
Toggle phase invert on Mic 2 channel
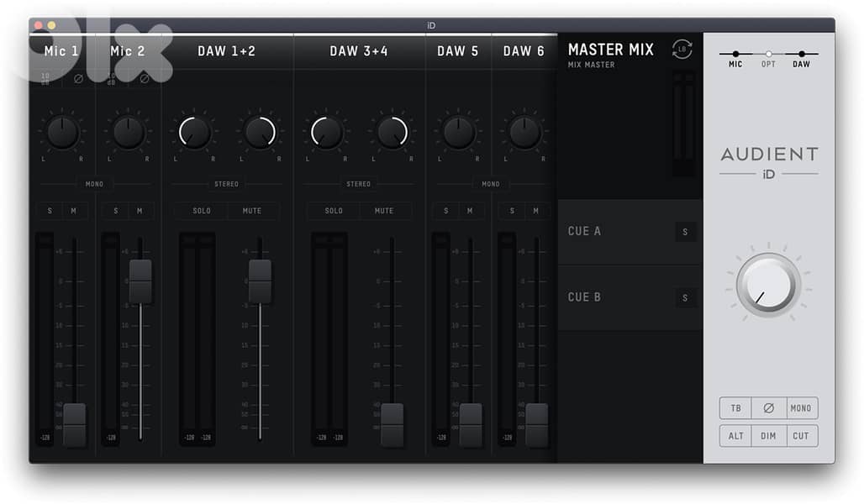click(145, 79)
